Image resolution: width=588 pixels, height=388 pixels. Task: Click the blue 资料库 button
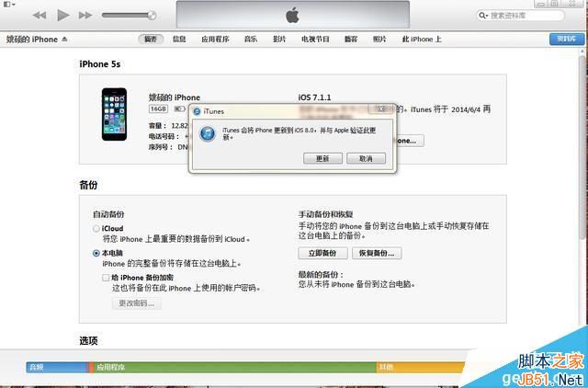[x=567, y=39]
